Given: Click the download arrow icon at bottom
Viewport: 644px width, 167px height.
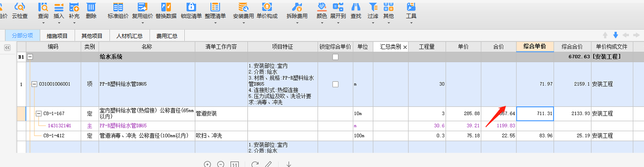Looking at the screenshot, I should [x=289, y=164].
